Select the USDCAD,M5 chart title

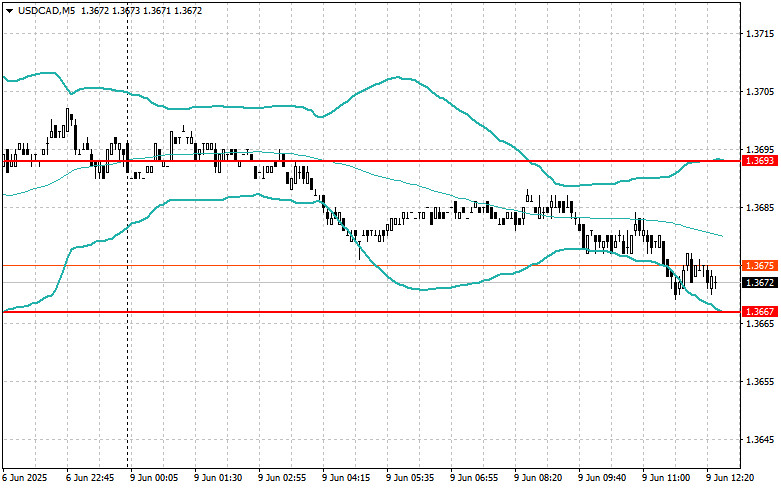[x=46, y=10]
